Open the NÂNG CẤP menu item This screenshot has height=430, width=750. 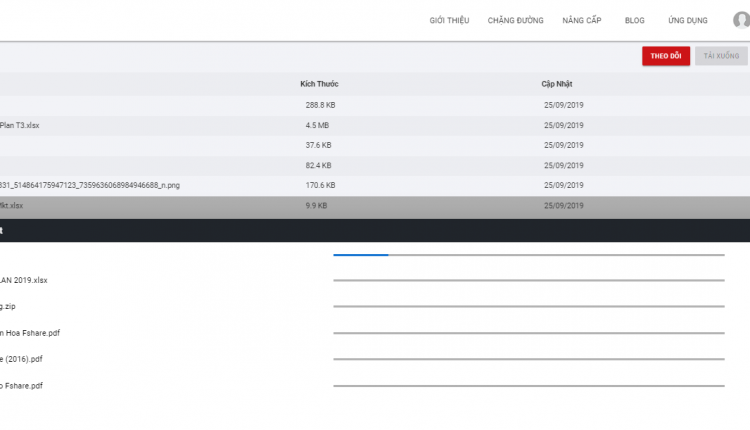click(582, 21)
